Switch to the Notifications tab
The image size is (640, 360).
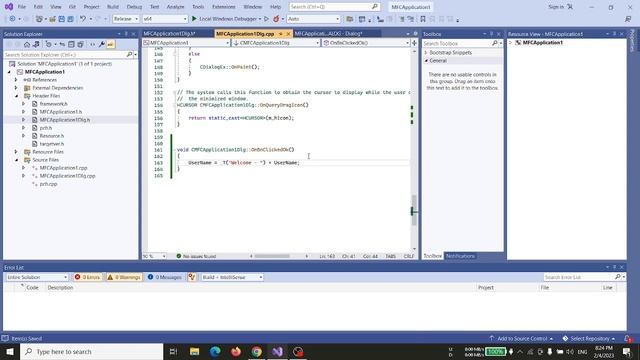click(x=460, y=256)
